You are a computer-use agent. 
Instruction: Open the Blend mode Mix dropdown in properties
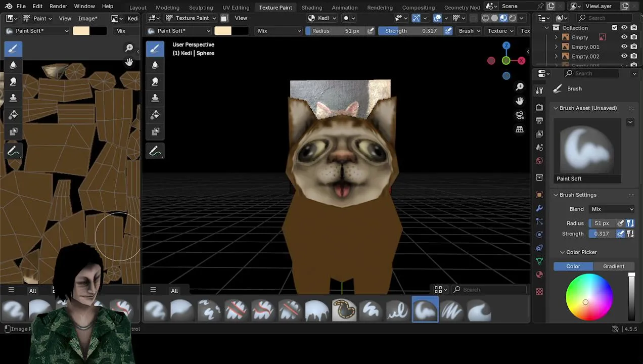click(x=612, y=209)
